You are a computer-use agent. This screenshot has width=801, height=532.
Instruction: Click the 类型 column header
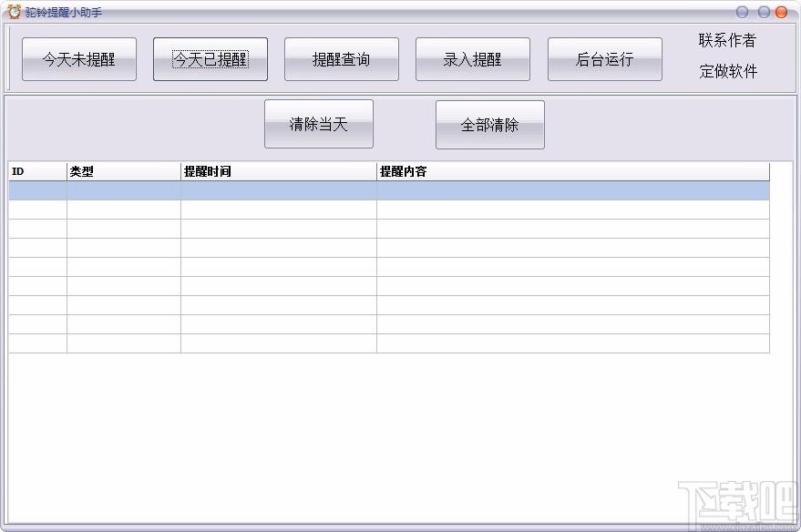(123, 171)
